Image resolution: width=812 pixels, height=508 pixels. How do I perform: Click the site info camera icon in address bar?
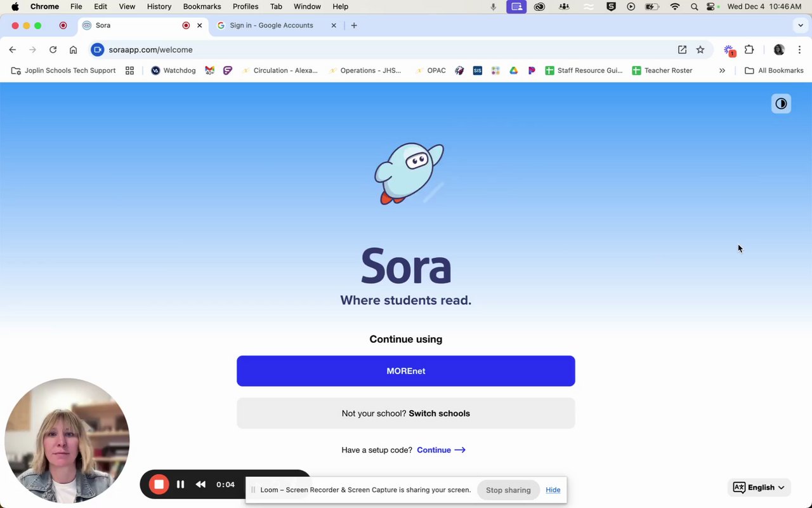(97, 50)
